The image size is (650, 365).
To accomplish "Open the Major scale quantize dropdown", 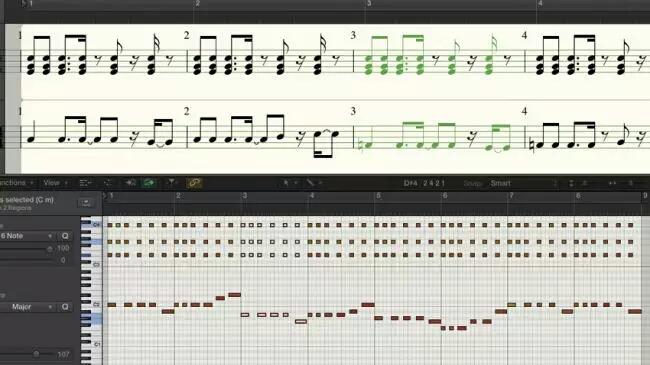I will tap(27, 307).
